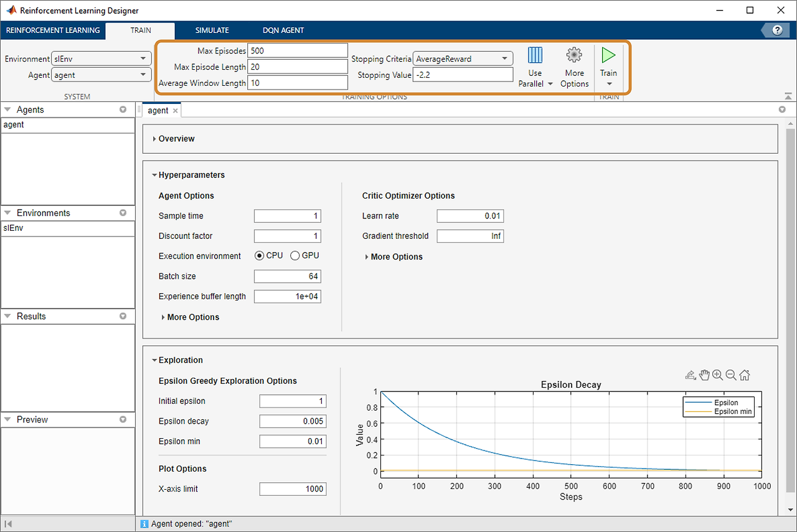Click the Batch size field

click(x=288, y=276)
